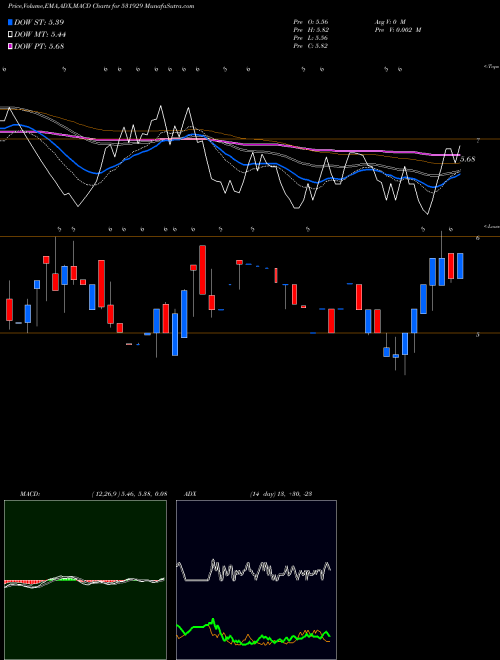Click the chart title mentioning MunafaSutra.com
Screen dimensions: 500x660
101,7
